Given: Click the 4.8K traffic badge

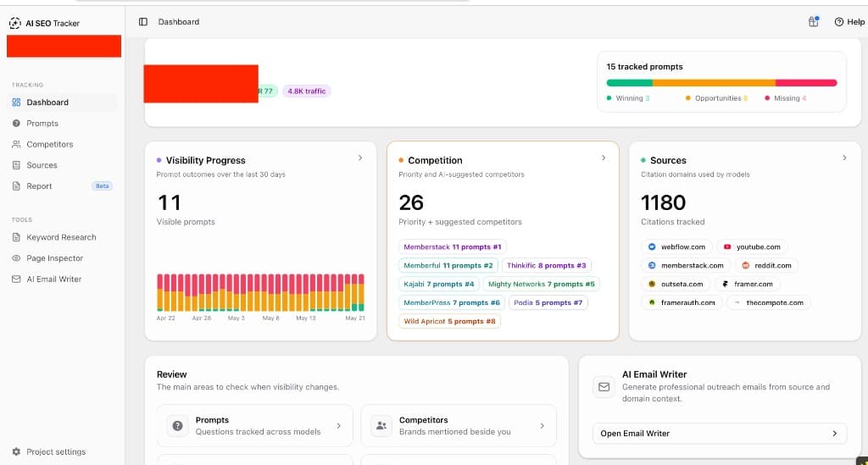Looking at the screenshot, I should coord(307,91).
